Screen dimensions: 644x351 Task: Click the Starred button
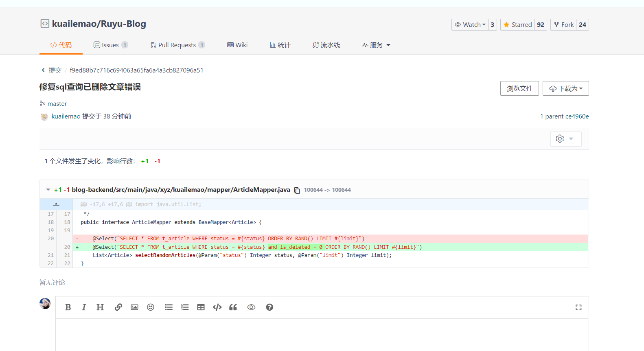click(517, 25)
